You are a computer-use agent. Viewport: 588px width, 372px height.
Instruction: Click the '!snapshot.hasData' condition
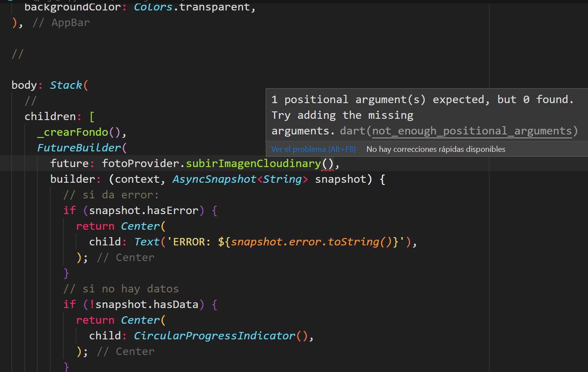click(x=144, y=304)
